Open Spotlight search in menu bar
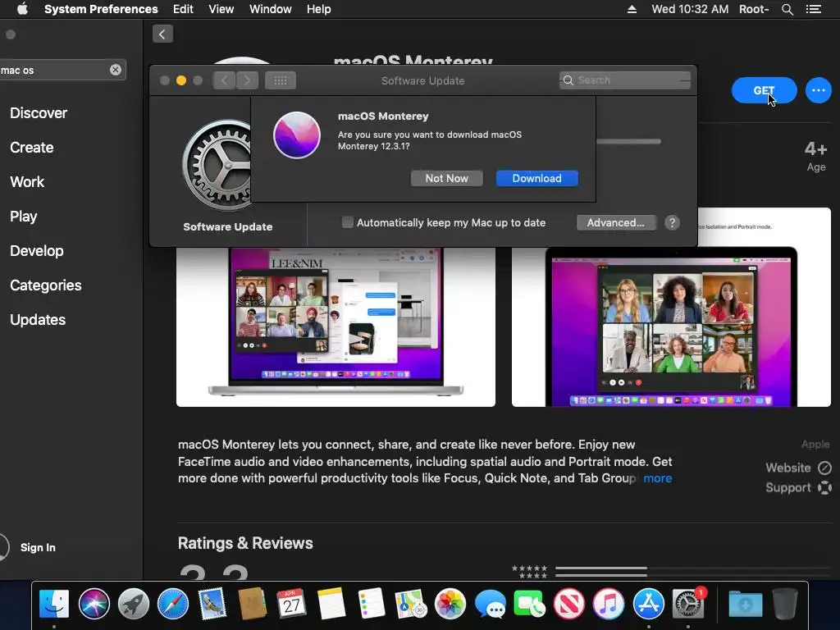840x630 pixels. coord(787,9)
